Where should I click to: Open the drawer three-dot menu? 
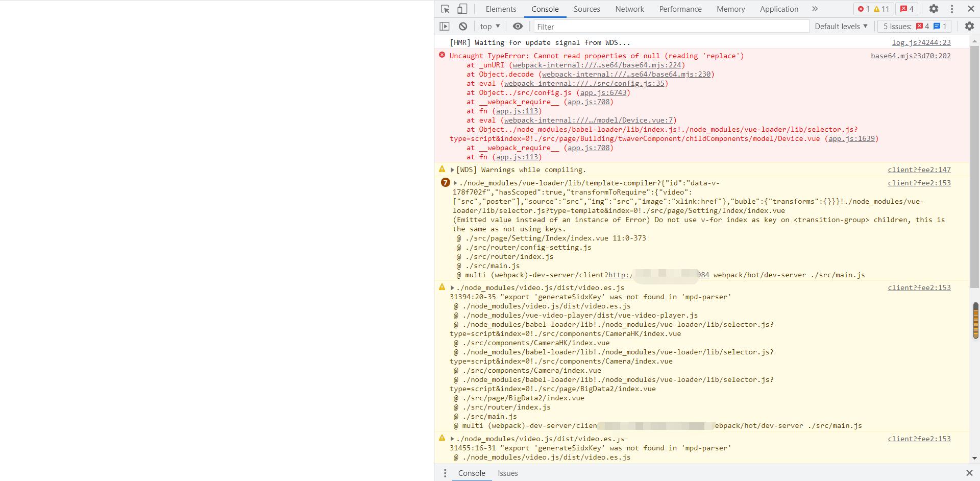tap(445, 473)
